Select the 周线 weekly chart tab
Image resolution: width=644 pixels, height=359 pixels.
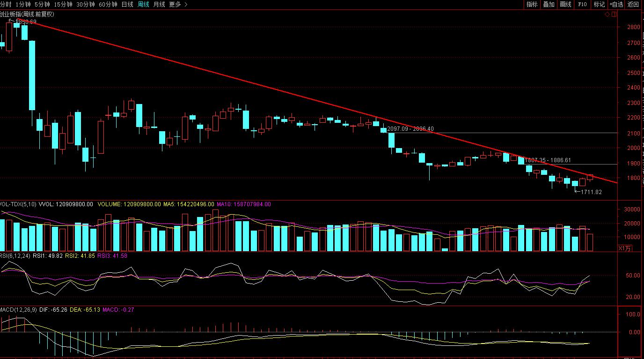(144, 4)
